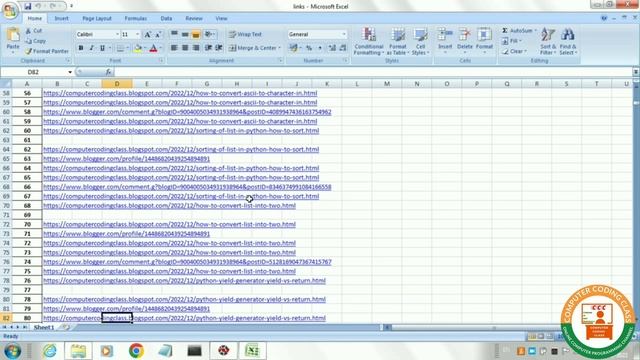Copy the selected cell
Image resolution: width=640 pixels, height=360 pixels.
[35, 41]
